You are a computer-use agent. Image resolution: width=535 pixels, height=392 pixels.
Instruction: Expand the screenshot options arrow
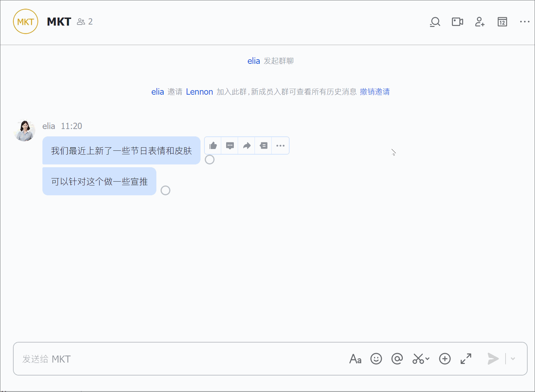click(427, 359)
